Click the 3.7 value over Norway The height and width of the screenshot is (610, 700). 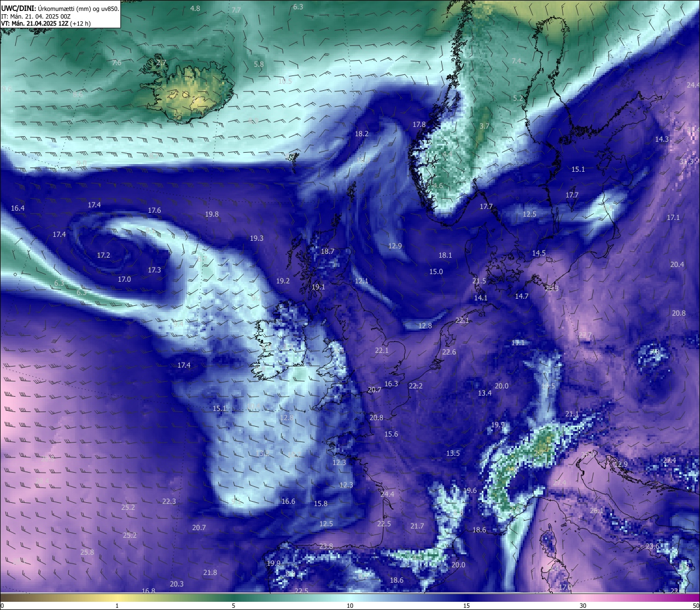tap(485, 126)
